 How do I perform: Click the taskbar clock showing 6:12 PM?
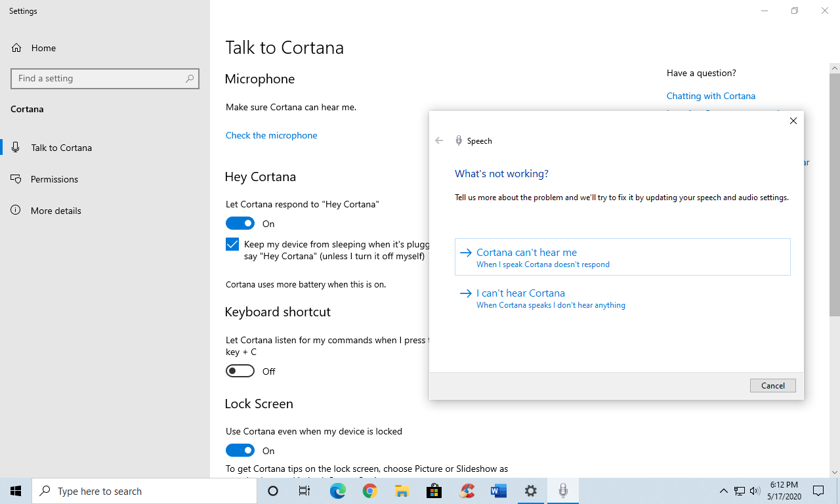[x=784, y=491]
